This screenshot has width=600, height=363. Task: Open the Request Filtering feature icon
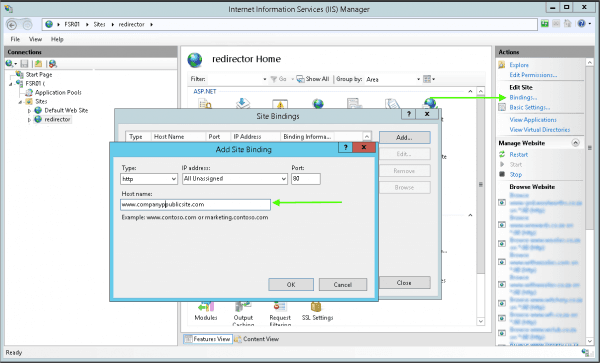(280, 314)
